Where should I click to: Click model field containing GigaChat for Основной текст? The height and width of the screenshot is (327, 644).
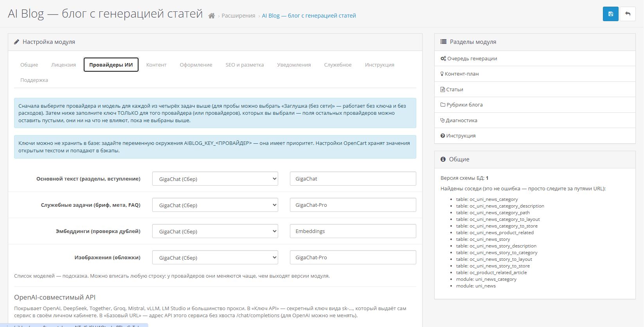[x=353, y=179]
